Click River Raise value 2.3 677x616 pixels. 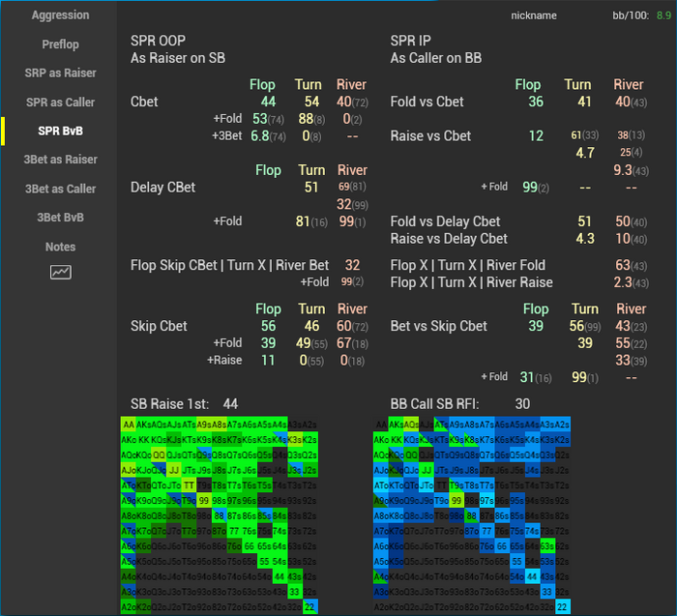tap(623, 281)
